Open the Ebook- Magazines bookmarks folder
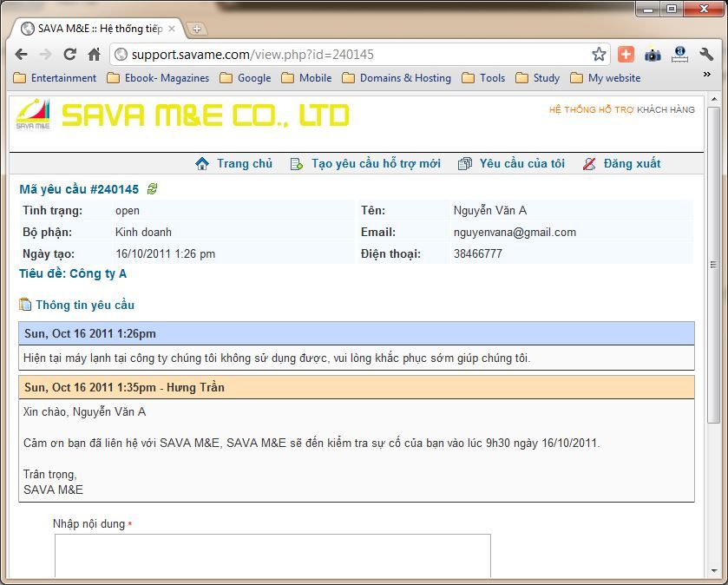Viewport: 728px width, 585px height. pyautogui.click(x=158, y=77)
